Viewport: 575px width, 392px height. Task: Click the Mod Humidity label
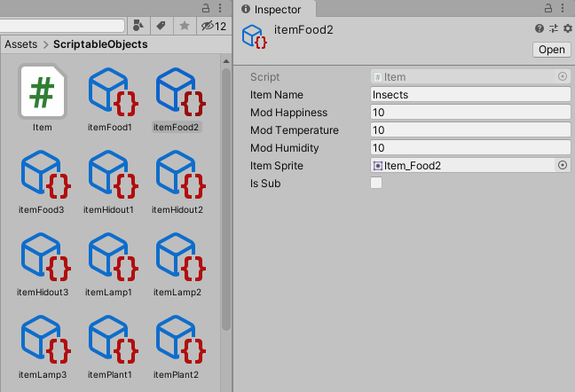284,148
